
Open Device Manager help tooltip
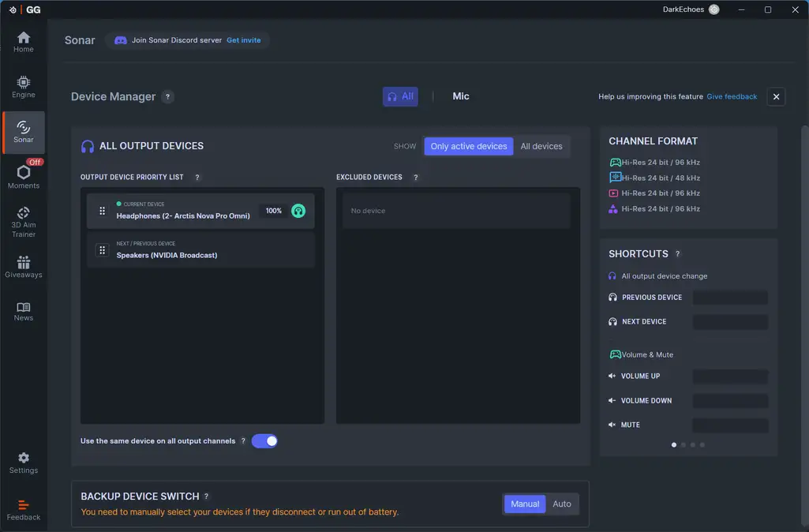click(x=167, y=96)
